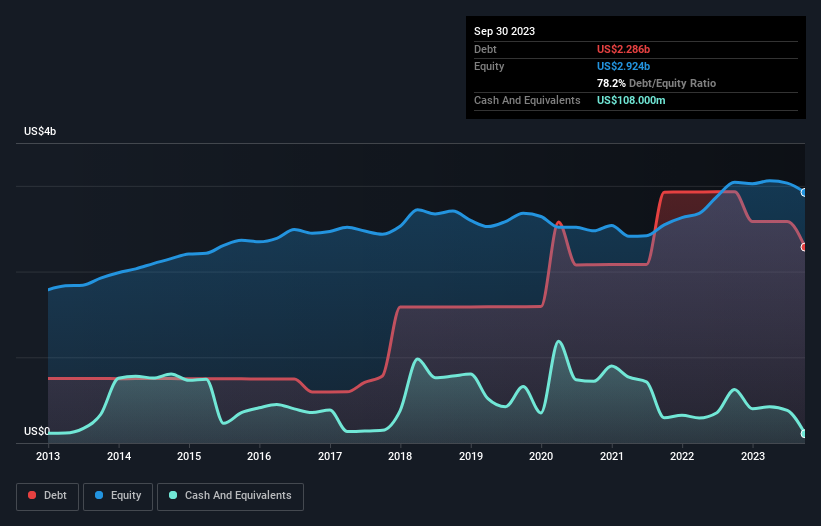
Task: Click the red Debt legend dot
Action: (x=32, y=495)
